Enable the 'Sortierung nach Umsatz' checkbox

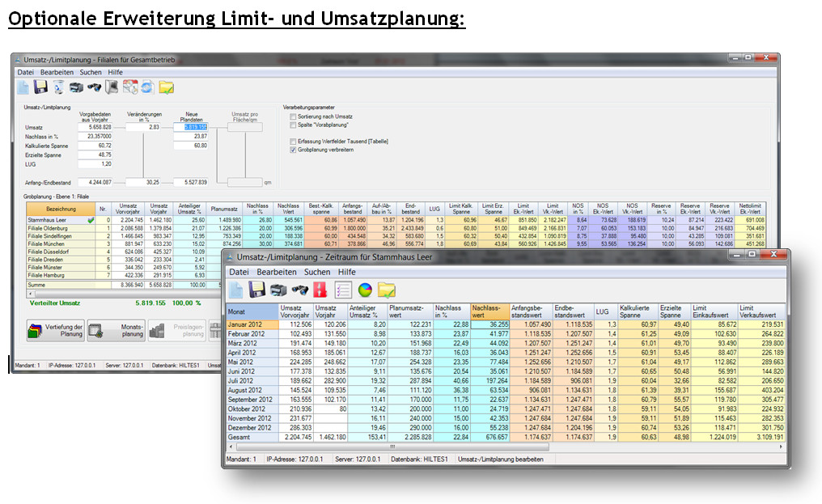[293, 116]
